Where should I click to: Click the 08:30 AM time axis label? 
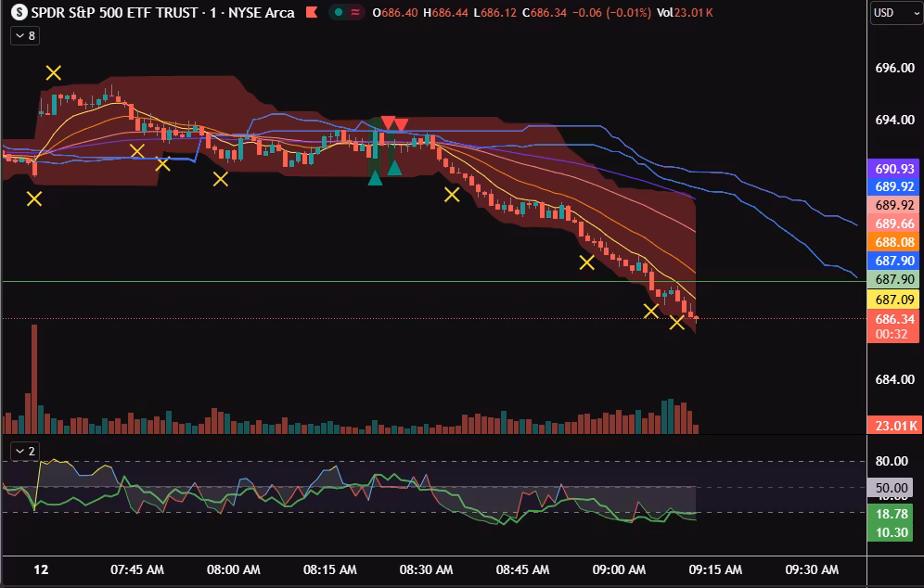[x=426, y=569]
